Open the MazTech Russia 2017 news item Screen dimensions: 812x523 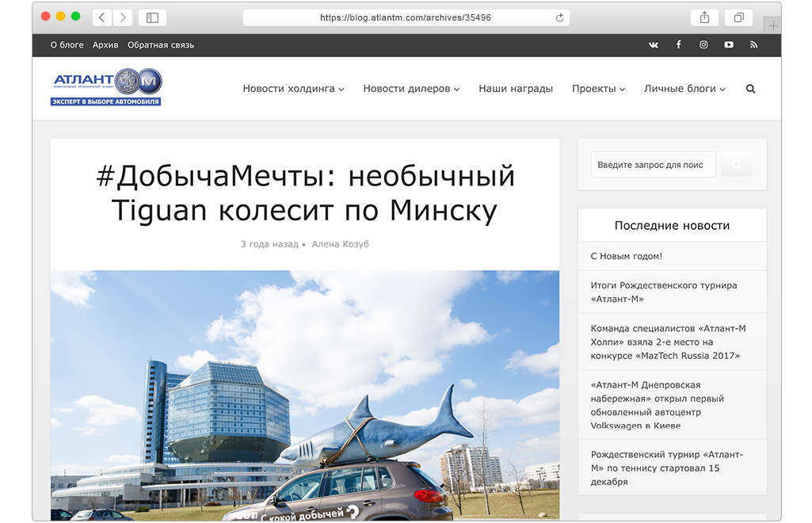point(668,342)
